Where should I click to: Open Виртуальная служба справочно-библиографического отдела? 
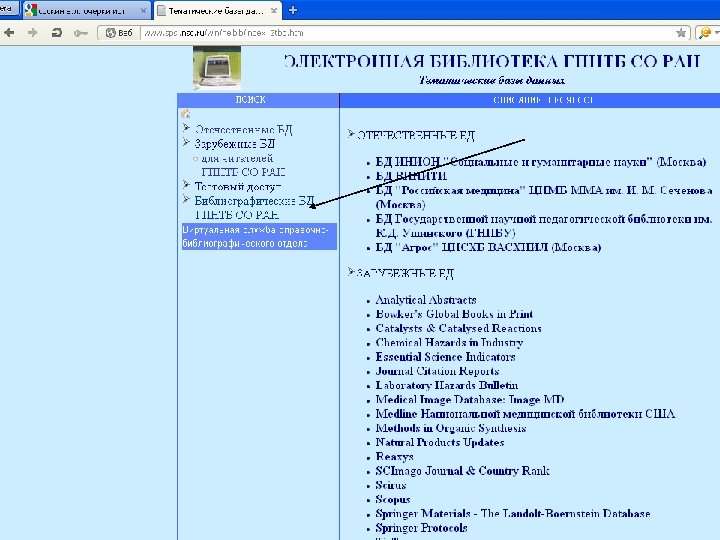coord(259,236)
